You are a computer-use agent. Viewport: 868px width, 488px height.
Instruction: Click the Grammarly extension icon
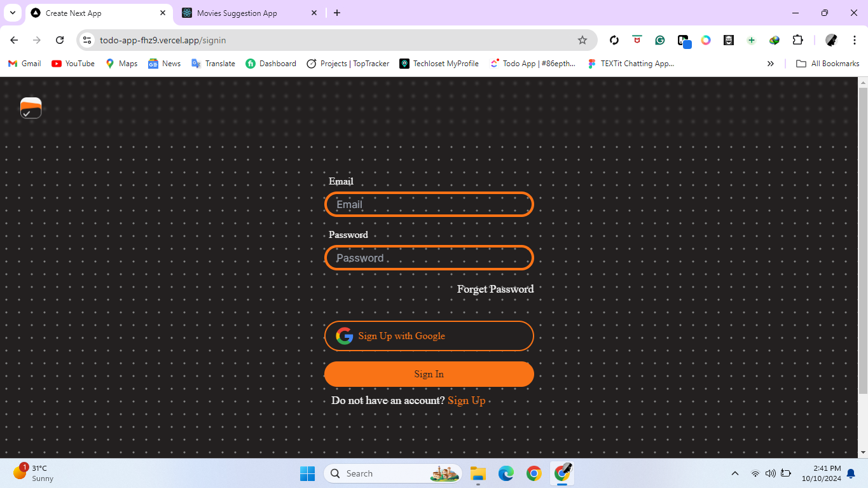point(660,40)
